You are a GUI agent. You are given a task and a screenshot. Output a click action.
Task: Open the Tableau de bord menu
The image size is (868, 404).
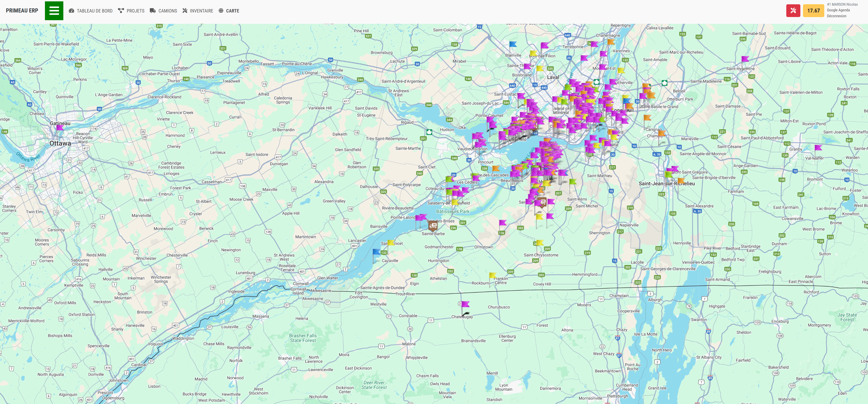pos(91,11)
